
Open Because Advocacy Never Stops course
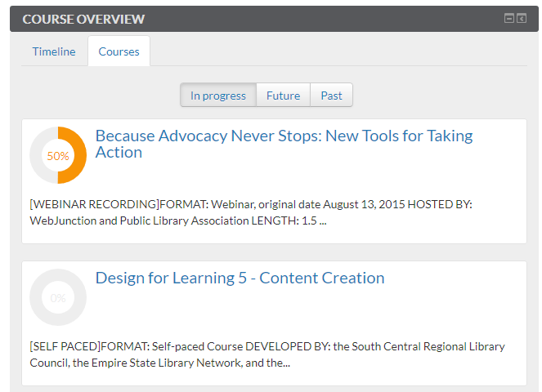284,144
